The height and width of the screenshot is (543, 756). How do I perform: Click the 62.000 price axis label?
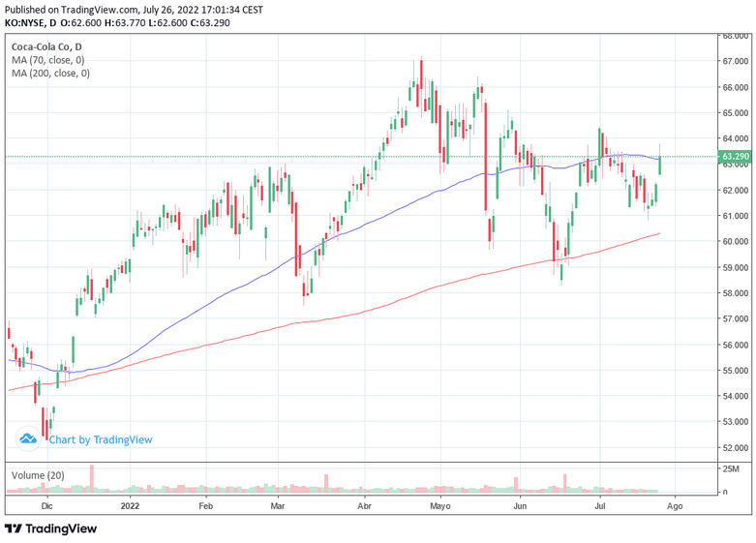point(736,190)
